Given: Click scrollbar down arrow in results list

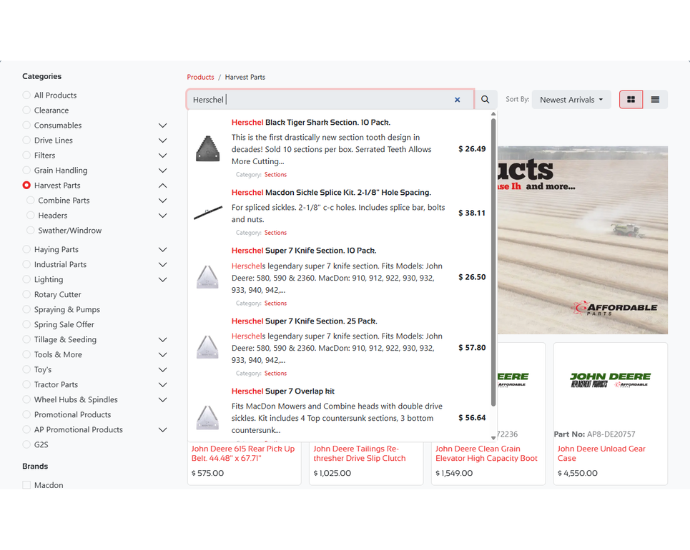Looking at the screenshot, I should pyautogui.click(x=493, y=438).
